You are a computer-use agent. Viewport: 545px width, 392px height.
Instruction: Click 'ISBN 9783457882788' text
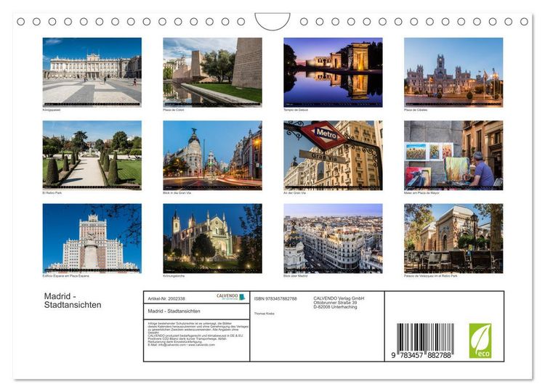[x=275, y=298]
